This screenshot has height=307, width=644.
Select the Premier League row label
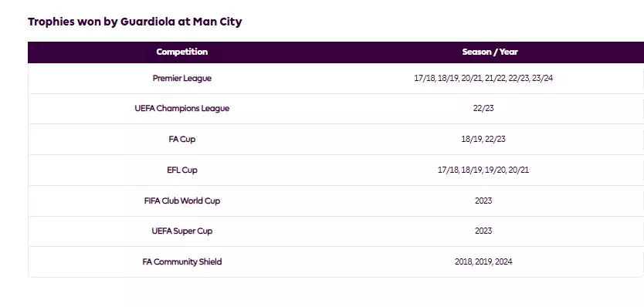[182, 78]
